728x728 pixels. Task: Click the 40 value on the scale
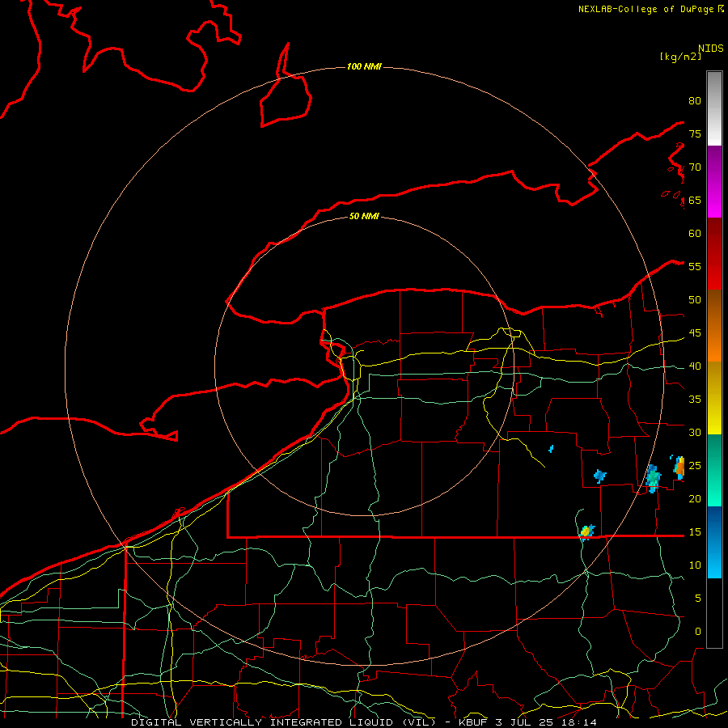(695, 366)
